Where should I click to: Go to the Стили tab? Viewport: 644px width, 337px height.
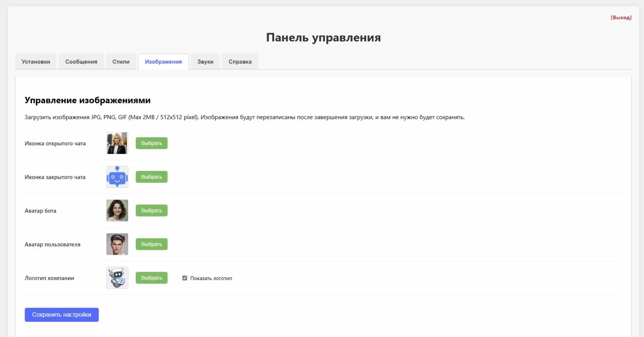point(121,62)
